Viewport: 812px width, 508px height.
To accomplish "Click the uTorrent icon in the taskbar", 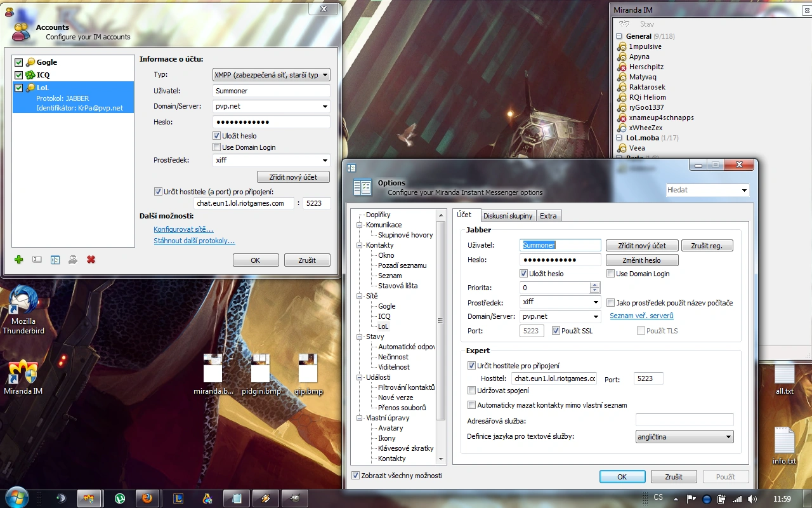I will click(119, 498).
